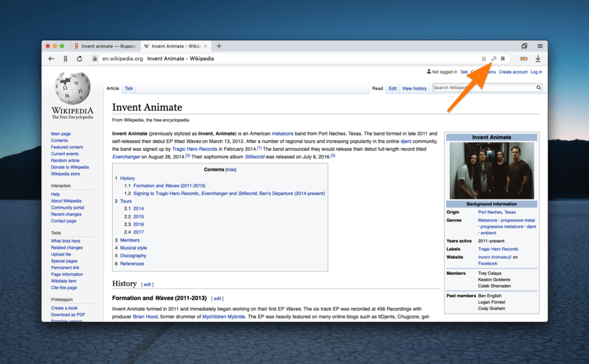
Task: Open Cite this page in the sidebar
Action: (x=64, y=288)
